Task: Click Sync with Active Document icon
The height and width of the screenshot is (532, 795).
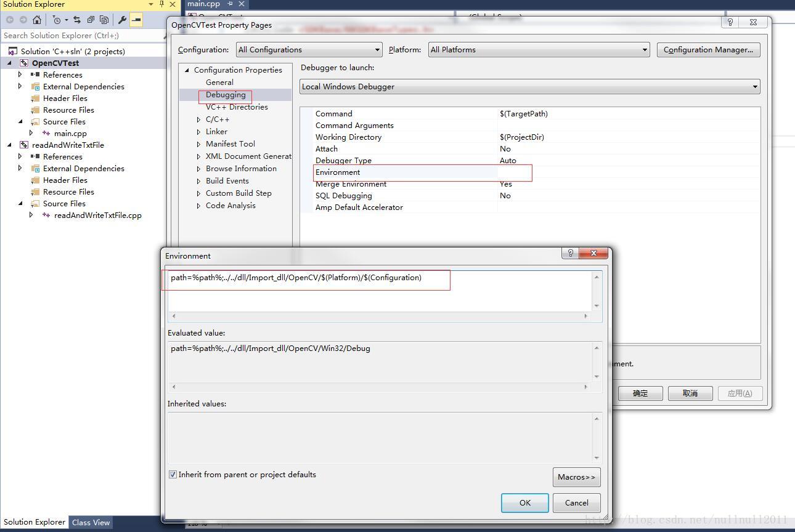Action: click(77, 20)
